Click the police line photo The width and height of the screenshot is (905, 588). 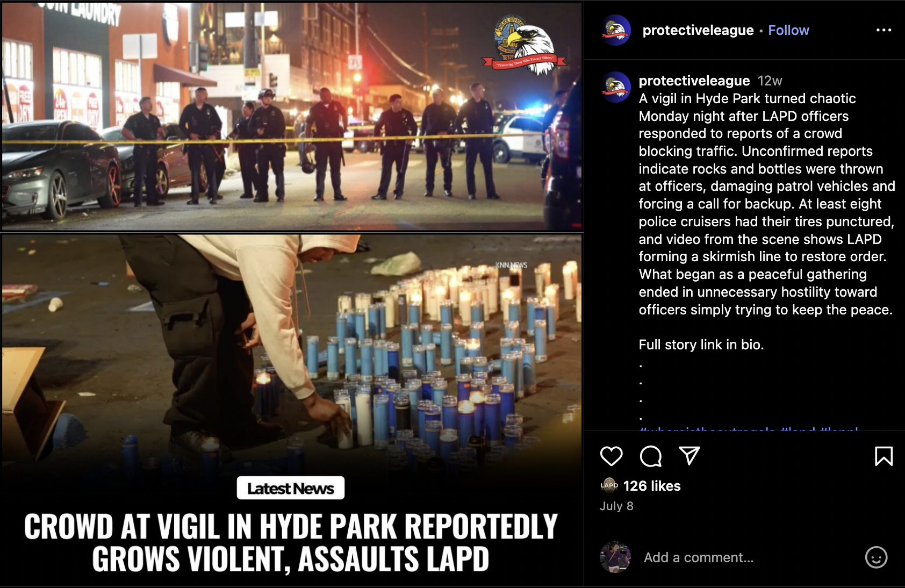[x=292, y=117]
